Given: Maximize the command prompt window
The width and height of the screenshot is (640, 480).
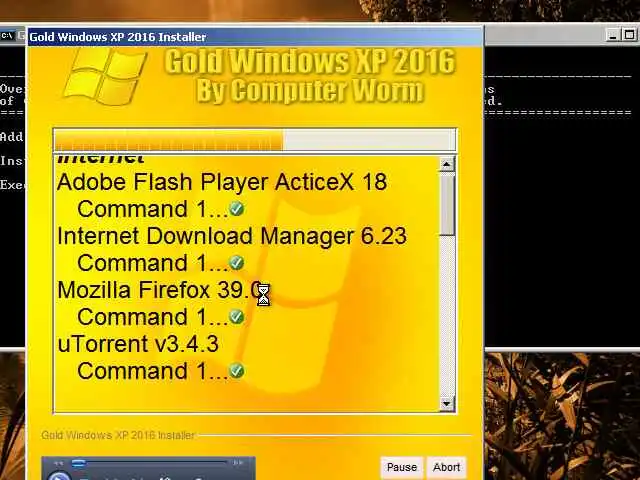Looking at the screenshot, I should click(629, 35).
